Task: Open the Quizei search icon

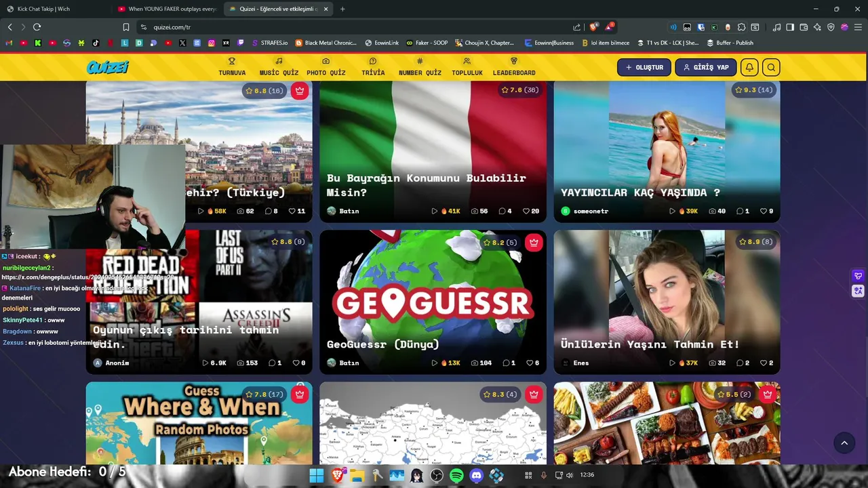Action: 771,67
